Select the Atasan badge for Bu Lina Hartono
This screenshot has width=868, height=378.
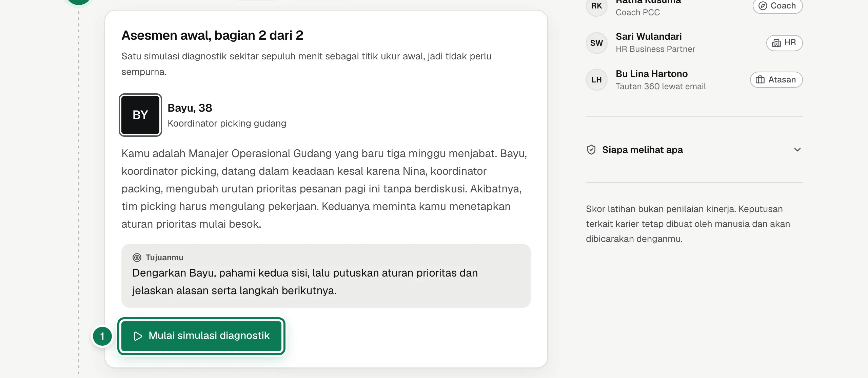pos(776,80)
